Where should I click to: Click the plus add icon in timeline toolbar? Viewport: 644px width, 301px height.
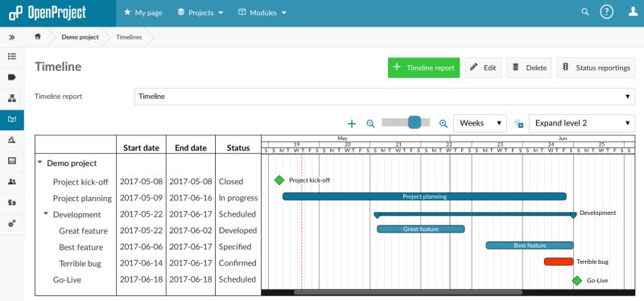[352, 124]
